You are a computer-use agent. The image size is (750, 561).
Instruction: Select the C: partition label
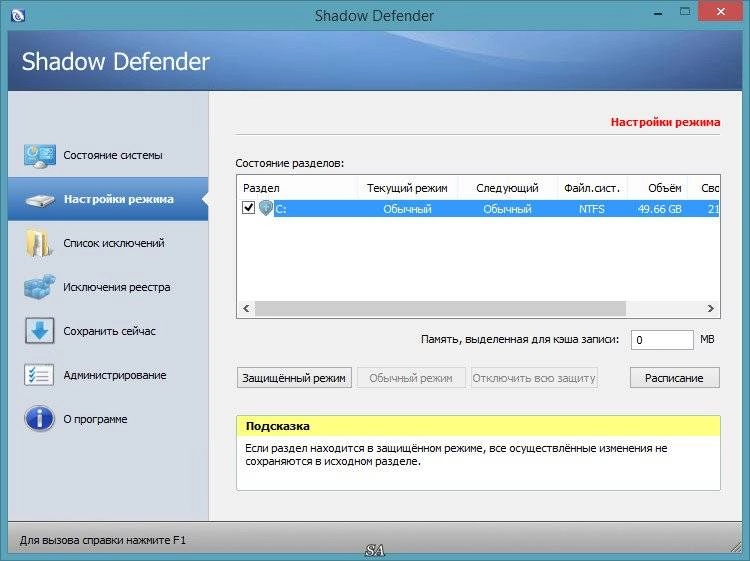pos(281,209)
